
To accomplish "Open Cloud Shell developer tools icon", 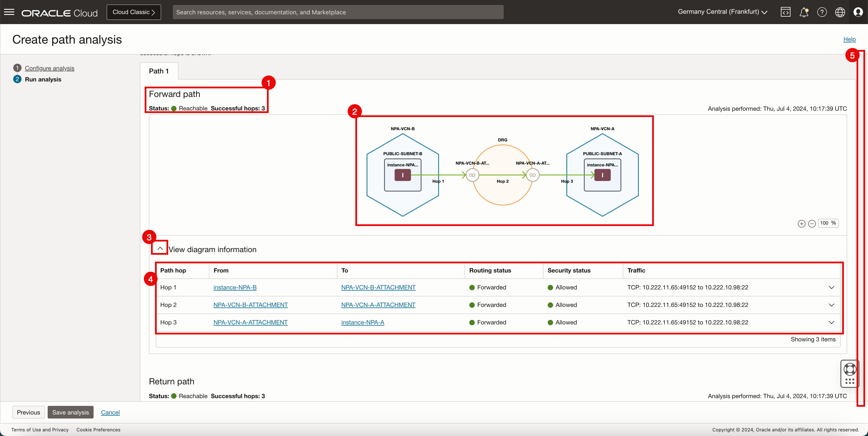I will click(x=785, y=12).
